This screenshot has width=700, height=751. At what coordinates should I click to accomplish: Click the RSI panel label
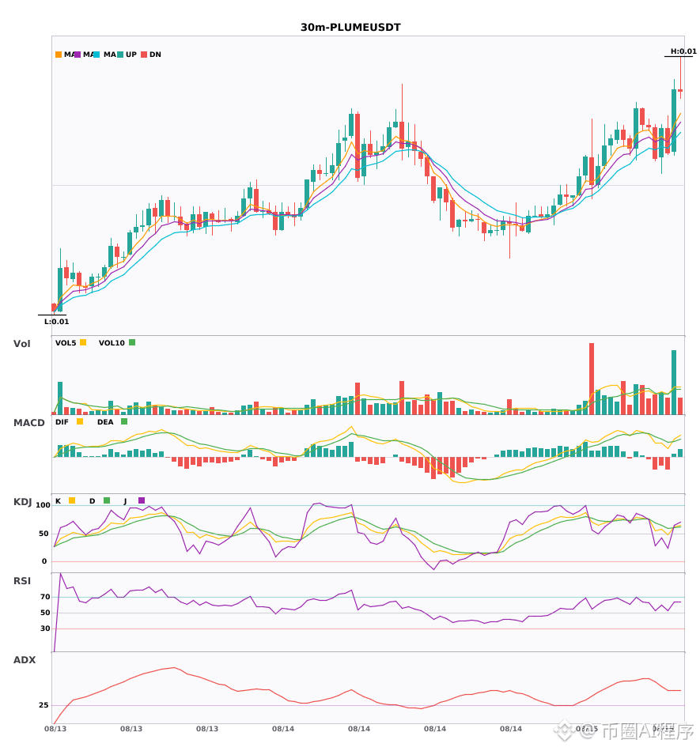point(21,581)
